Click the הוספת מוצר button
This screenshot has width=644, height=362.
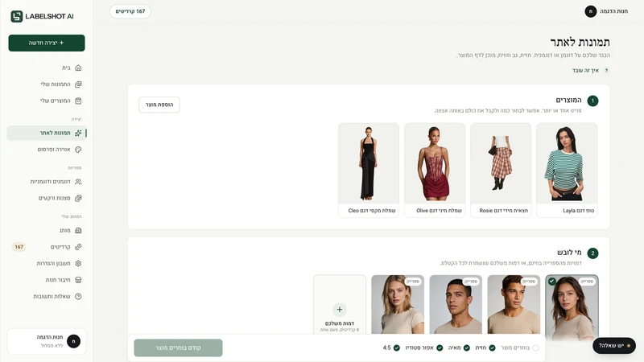pyautogui.click(x=159, y=105)
